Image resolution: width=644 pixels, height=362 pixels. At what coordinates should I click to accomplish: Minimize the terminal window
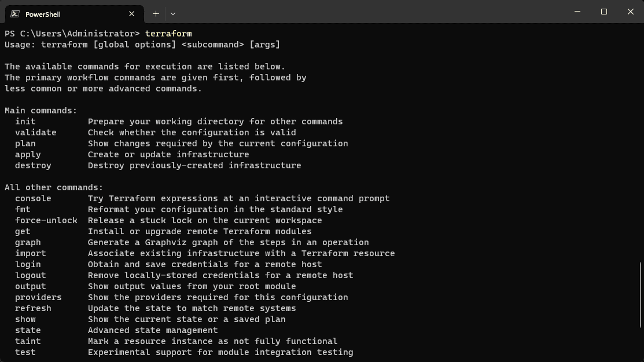coord(577,12)
